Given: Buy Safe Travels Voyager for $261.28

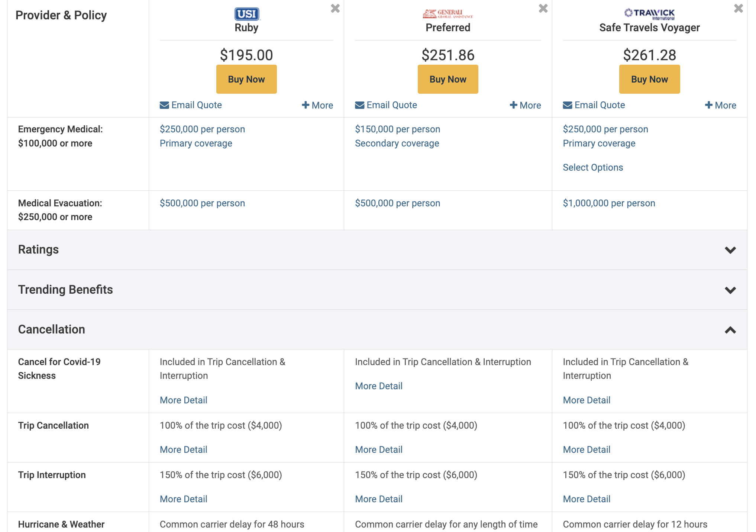Looking at the screenshot, I should [649, 79].
